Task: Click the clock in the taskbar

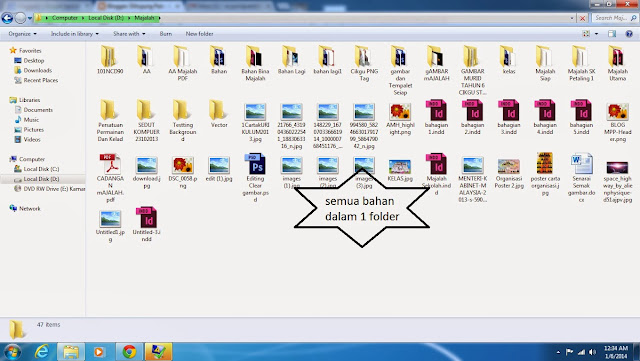Action: point(616,352)
